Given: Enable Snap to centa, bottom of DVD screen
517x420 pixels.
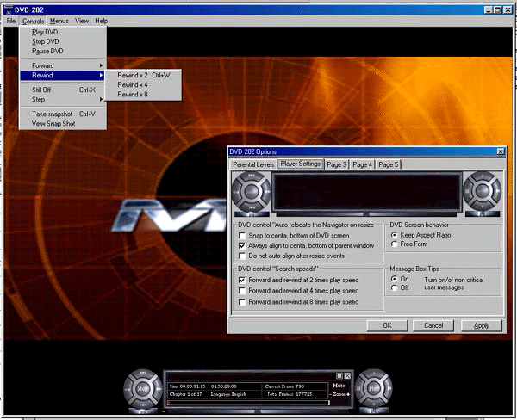Looking at the screenshot, I should point(242,235).
